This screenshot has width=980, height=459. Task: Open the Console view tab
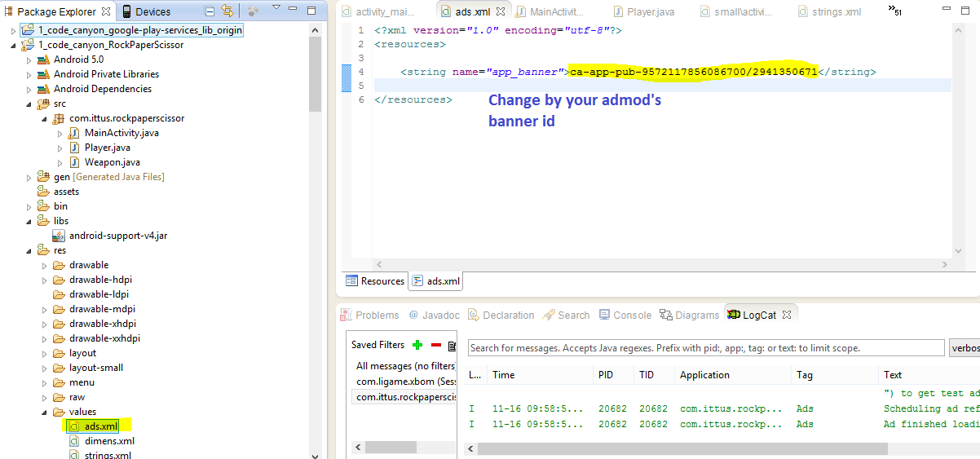click(x=632, y=316)
